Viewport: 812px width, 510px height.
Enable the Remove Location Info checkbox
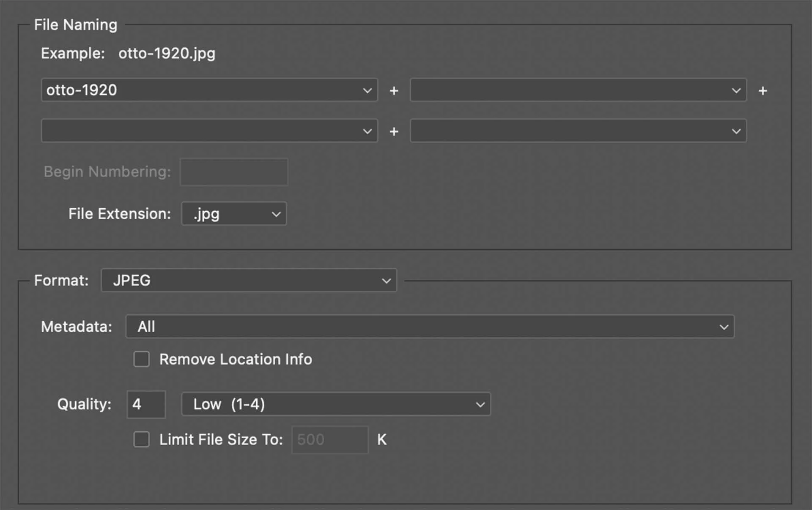[141, 359]
